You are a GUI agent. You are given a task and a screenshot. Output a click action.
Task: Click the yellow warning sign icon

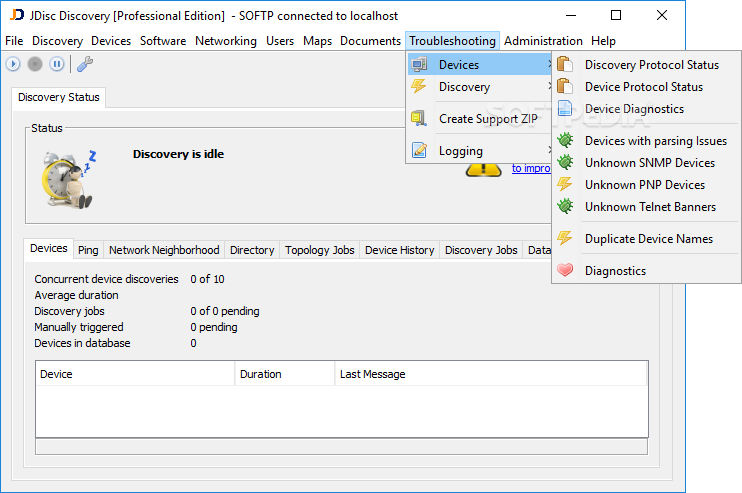point(483,170)
